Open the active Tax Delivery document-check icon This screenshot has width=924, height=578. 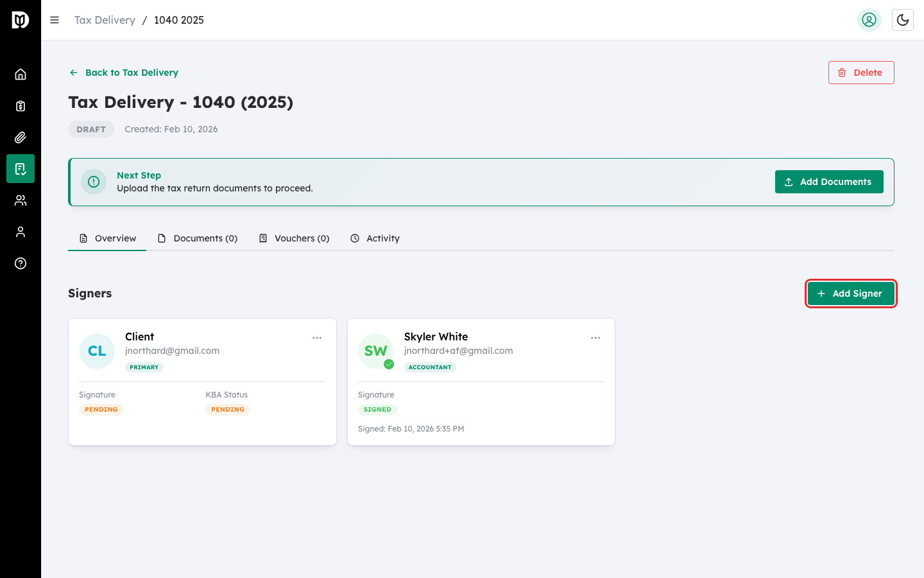click(20, 168)
